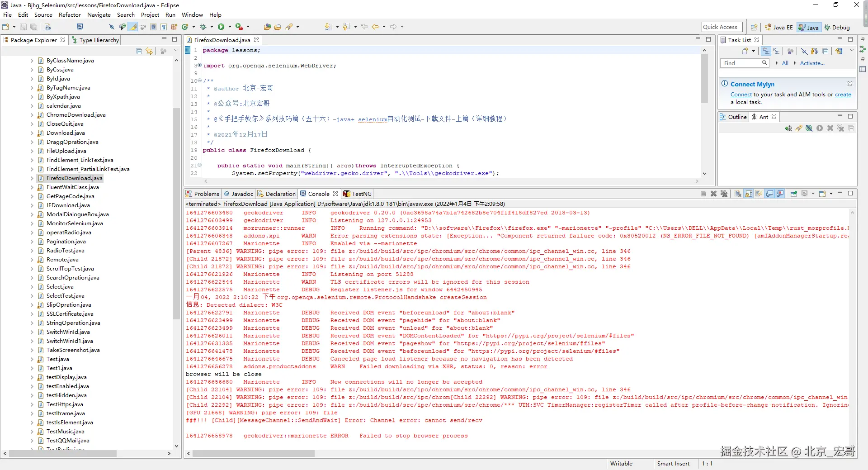Viewport: 868px width, 470px height.
Task: Click the Next Annotation toolbar icon
Action: click(x=328, y=27)
